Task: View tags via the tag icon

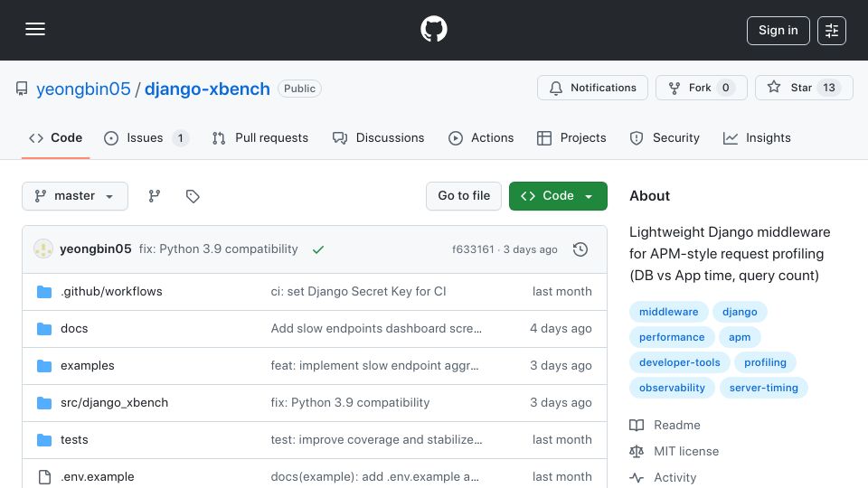Action: point(193,196)
